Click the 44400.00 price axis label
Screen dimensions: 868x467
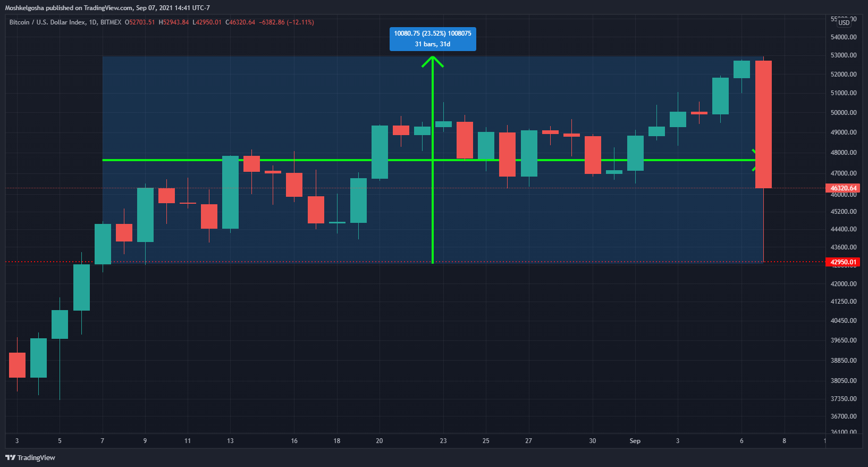(x=844, y=229)
